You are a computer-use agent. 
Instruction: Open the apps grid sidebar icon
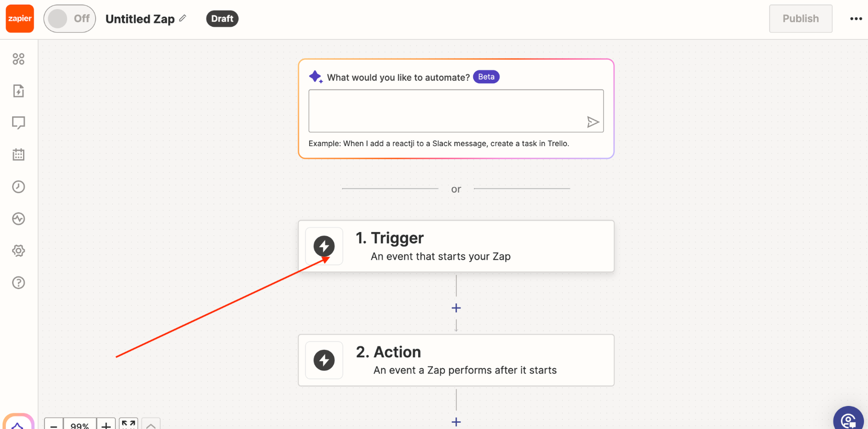click(x=18, y=59)
